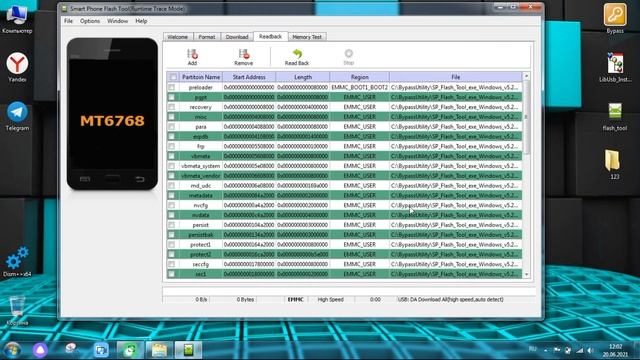Image resolution: width=640 pixels, height=360 pixels.
Task: Switch to the Format tab
Action: pos(207,37)
